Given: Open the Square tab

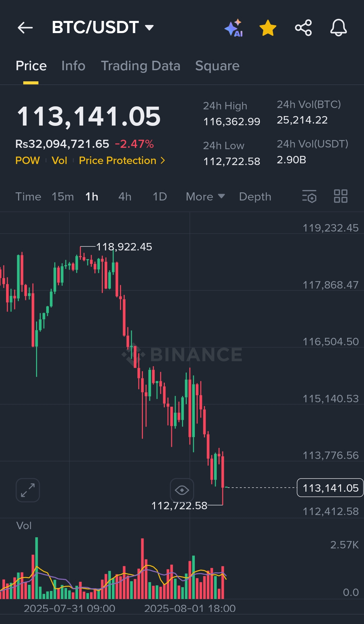Looking at the screenshot, I should click(x=217, y=66).
